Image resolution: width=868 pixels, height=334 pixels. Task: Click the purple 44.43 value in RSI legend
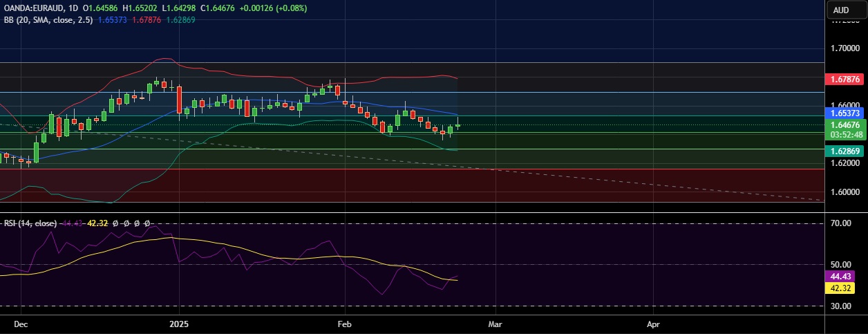pyautogui.click(x=73, y=223)
